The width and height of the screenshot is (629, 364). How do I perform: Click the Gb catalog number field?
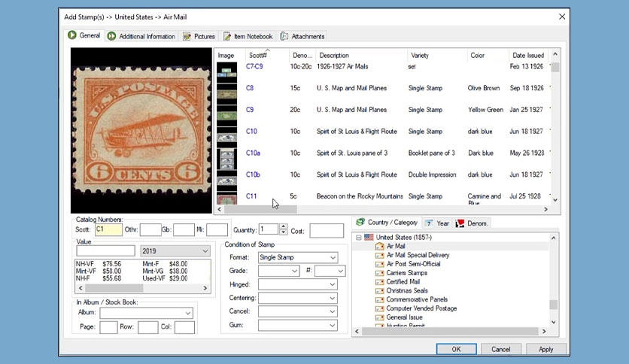point(184,229)
